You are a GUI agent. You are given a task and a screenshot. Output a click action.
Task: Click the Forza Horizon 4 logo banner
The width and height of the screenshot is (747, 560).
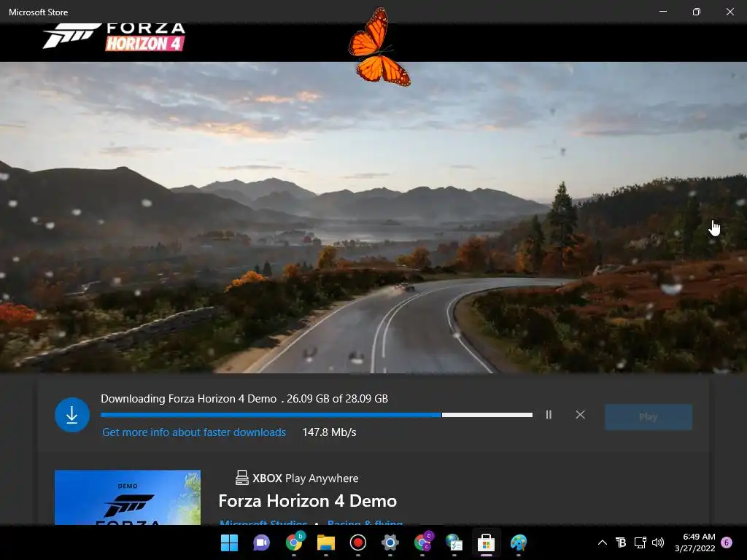click(x=113, y=37)
